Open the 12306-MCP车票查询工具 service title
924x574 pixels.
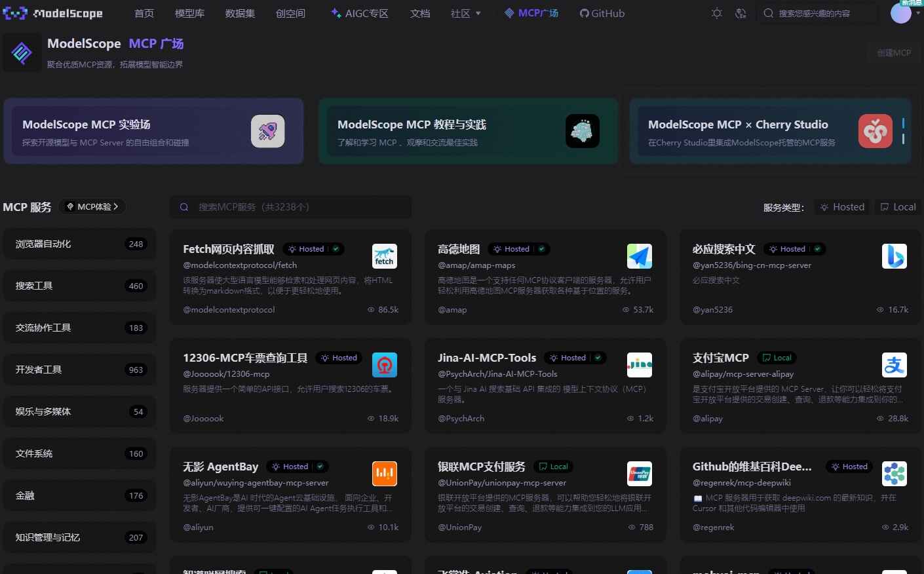(x=245, y=358)
